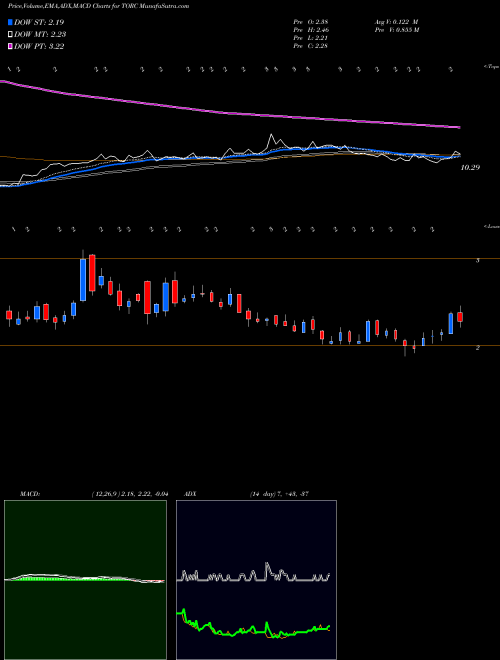Select the magenta DOW PT legend swatch
This screenshot has width=500, height=660.
pyautogui.click(x=10, y=46)
